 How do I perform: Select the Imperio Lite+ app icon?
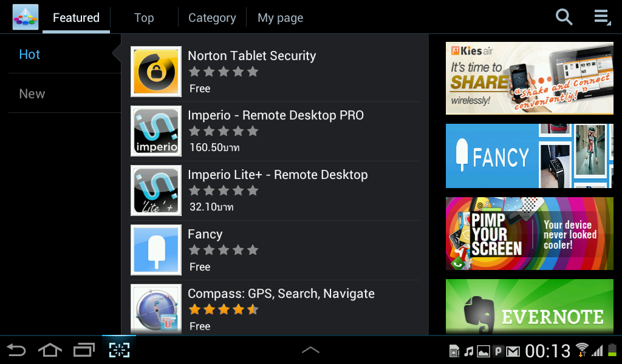(156, 190)
